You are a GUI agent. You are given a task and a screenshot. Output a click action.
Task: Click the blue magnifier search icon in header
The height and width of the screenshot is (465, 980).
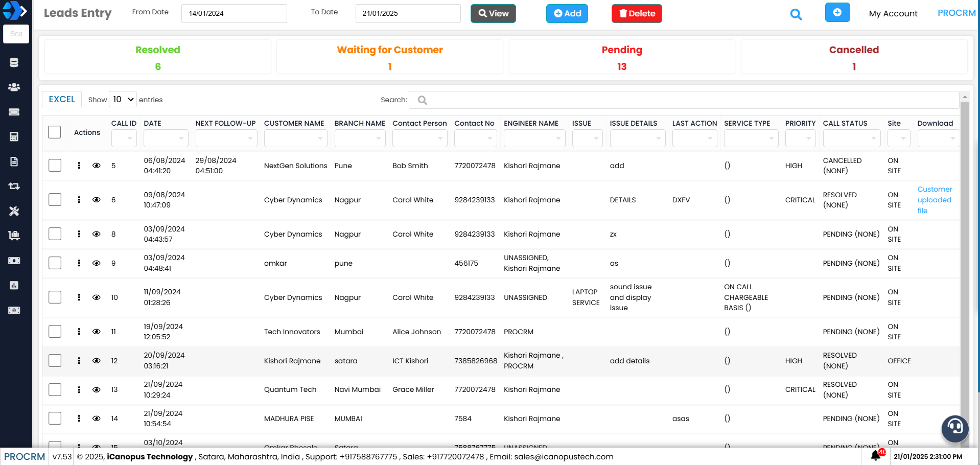[796, 14]
